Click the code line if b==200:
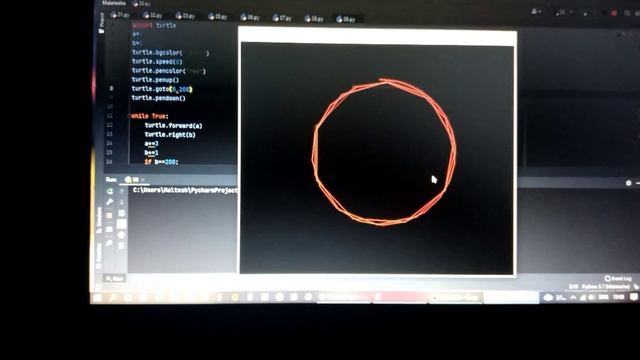 162,162
